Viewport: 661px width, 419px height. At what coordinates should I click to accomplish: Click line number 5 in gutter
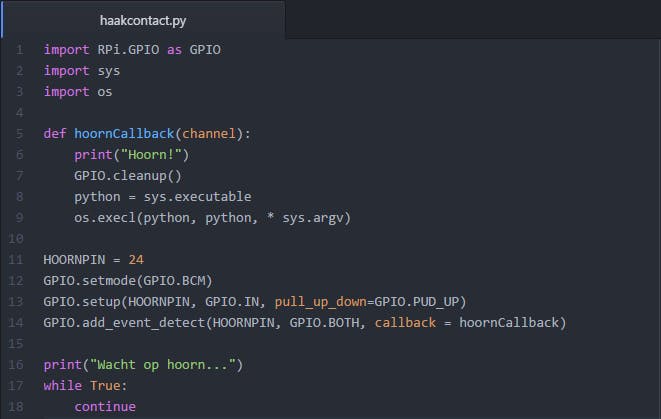20,134
